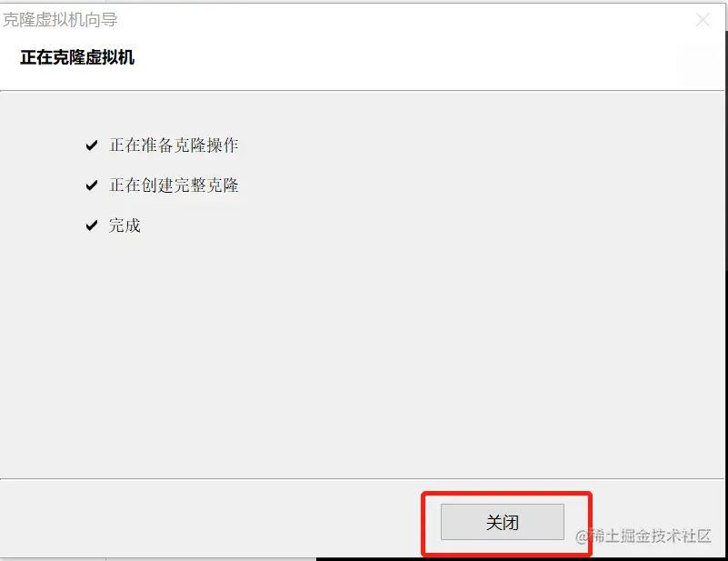Click the checkmark beside 正在创建完整克隆

(x=92, y=185)
